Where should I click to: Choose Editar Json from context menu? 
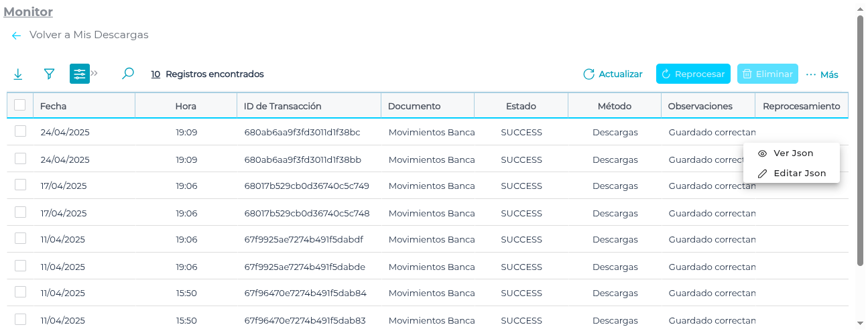(799, 174)
